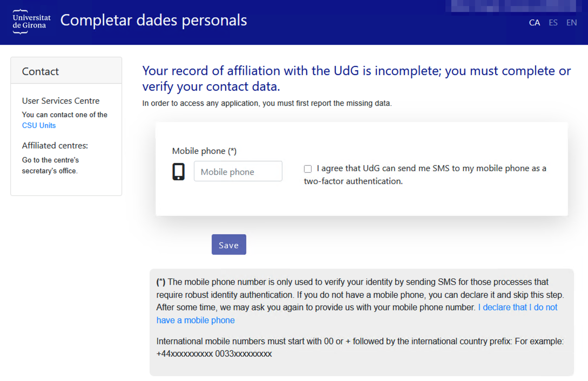Click the 'Completar dades personals' page title
Viewport: 588px width, 381px height.
153,21
